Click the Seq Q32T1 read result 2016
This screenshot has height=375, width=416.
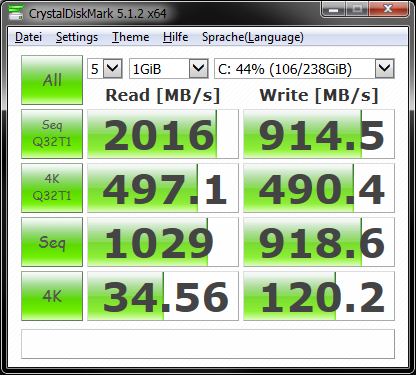(x=163, y=134)
